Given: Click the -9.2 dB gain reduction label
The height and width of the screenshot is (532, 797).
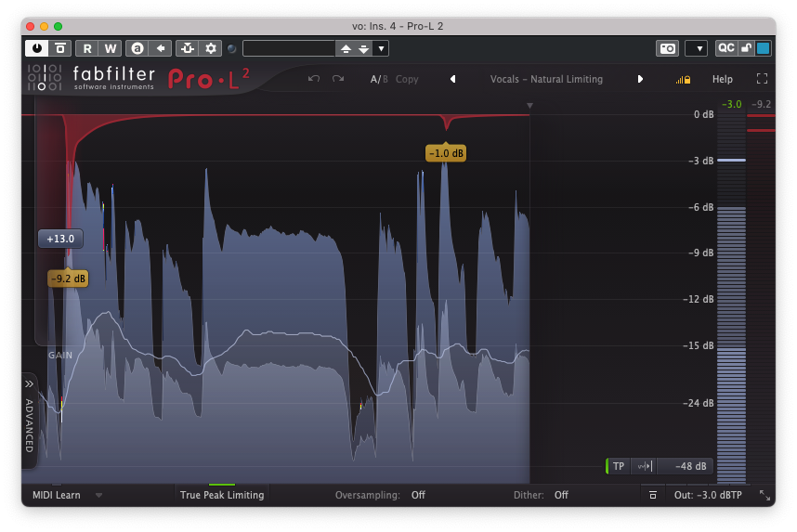Looking at the screenshot, I should (68, 279).
